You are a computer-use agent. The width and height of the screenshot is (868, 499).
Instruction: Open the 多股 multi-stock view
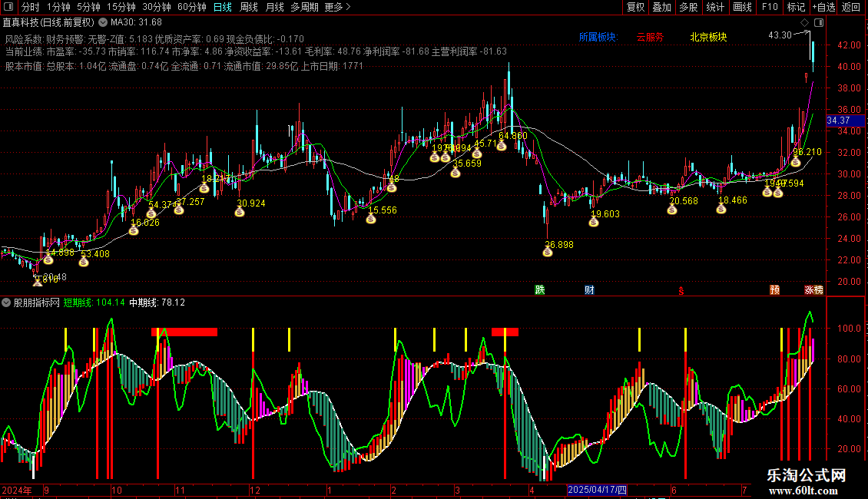(x=688, y=7)
